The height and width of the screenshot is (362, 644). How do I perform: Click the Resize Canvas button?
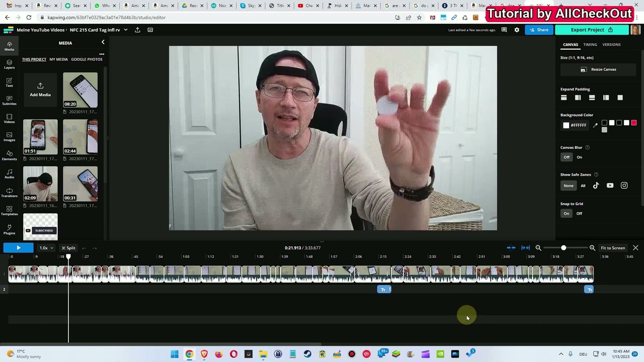[x=598, y=69]
